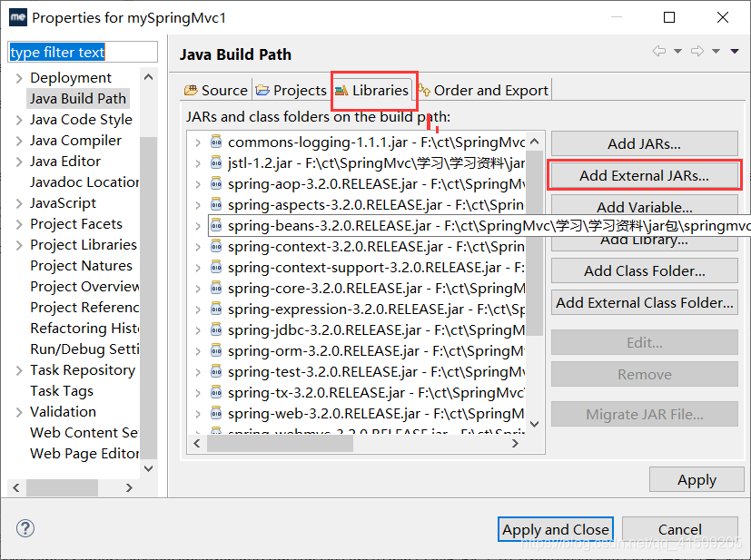Click jar icon of spring-web-3.2.0.RELEASE.jar
The width and height of the screenshot is (751, 560).
(x=216, y=413)
